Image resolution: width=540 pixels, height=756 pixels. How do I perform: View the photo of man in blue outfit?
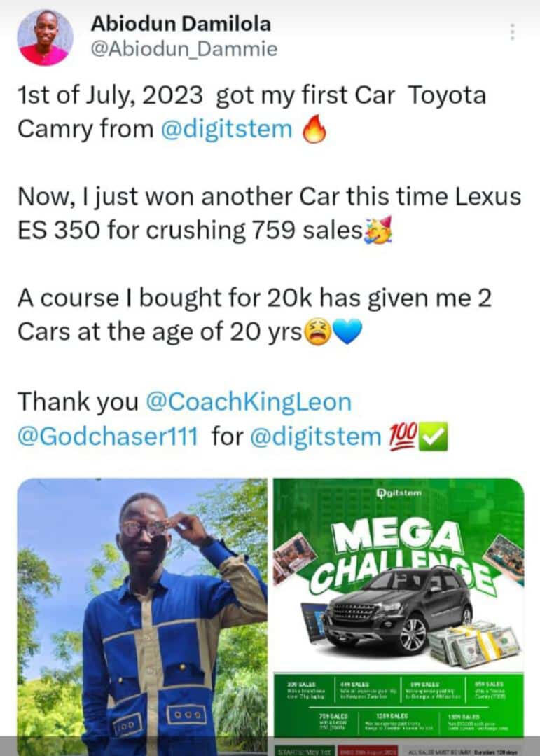point(142,617)
